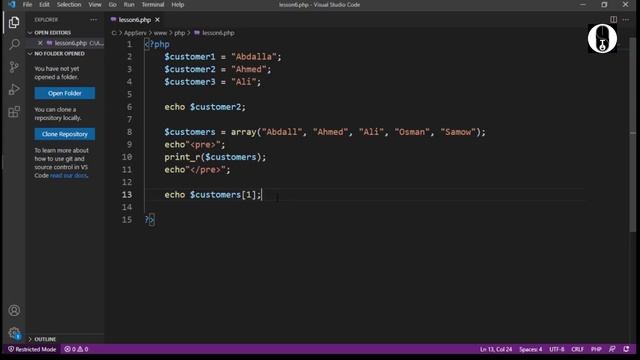Click www in the breadcrumb
The image size is (640, 360).
coord(160,33)
